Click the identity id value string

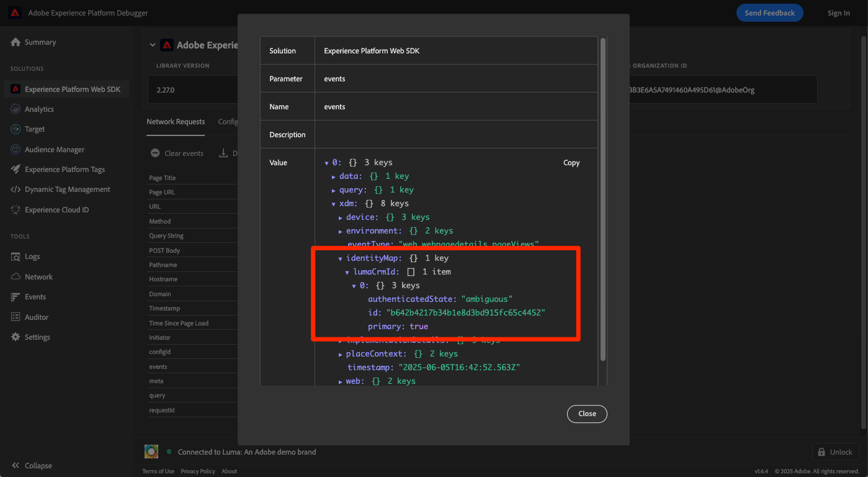[466, 312]
